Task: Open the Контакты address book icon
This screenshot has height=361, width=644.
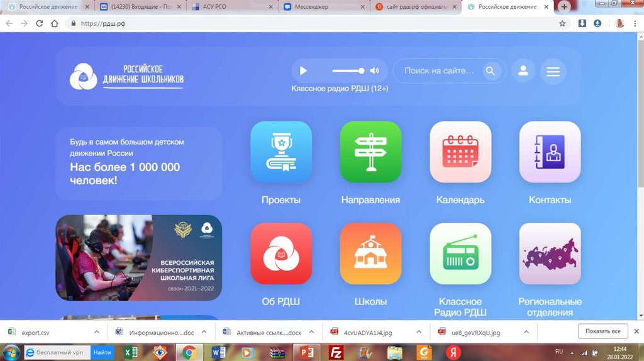Action: point(550,152)
